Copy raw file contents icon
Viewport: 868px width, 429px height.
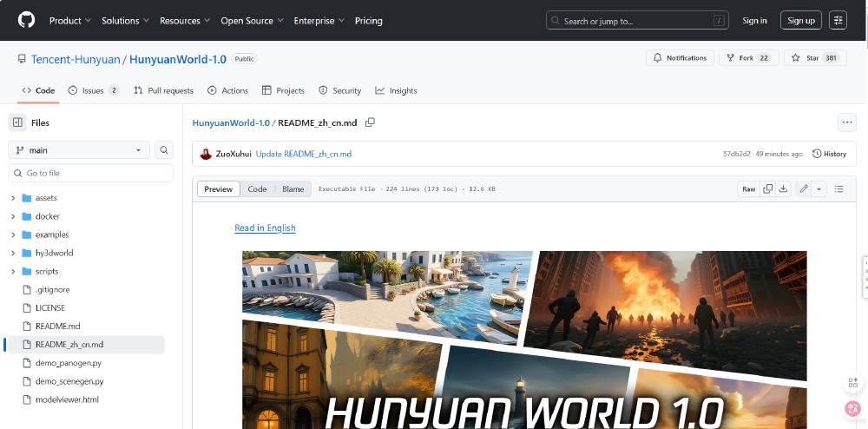pos(768,188)
